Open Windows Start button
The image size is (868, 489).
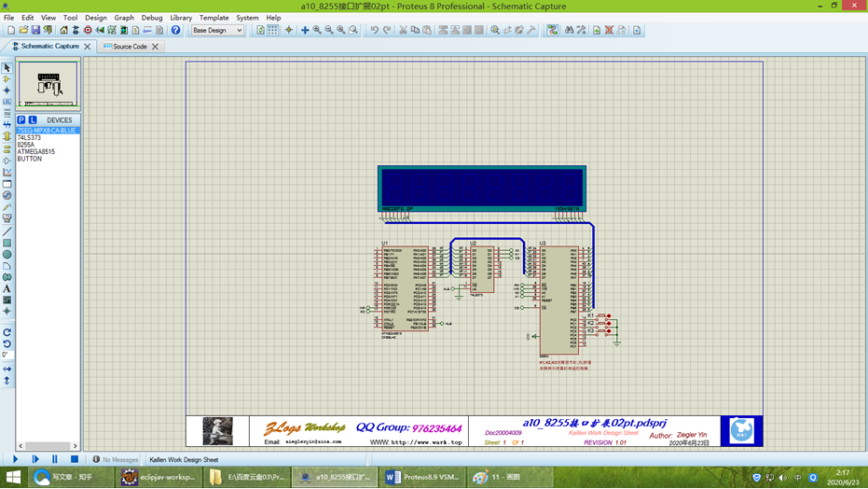[x=13, y=477]
